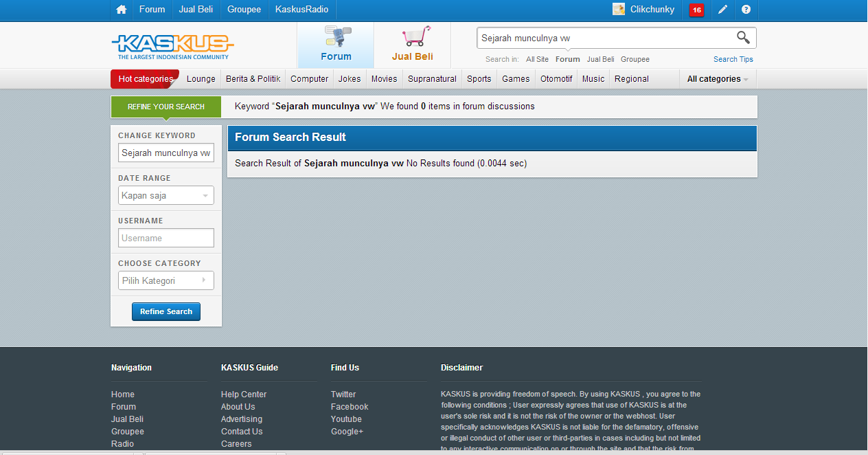Focus the Username filter field
The image size is (868, 455).
[x=166, y=238]
